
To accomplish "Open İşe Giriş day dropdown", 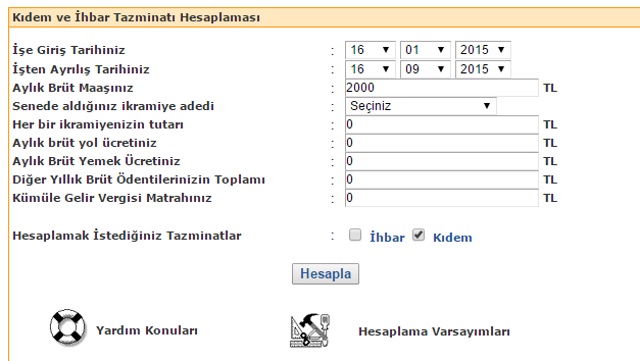I will 370,50.
